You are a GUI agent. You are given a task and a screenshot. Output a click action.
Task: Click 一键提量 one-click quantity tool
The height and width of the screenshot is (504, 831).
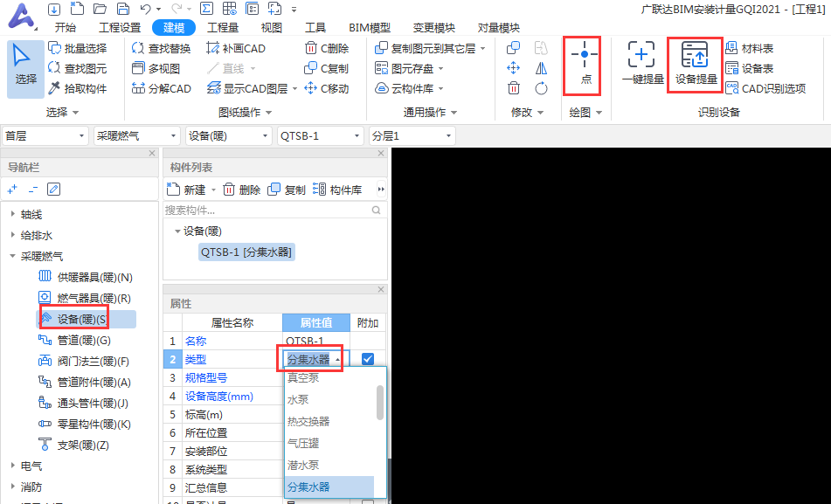coord(642,63)
